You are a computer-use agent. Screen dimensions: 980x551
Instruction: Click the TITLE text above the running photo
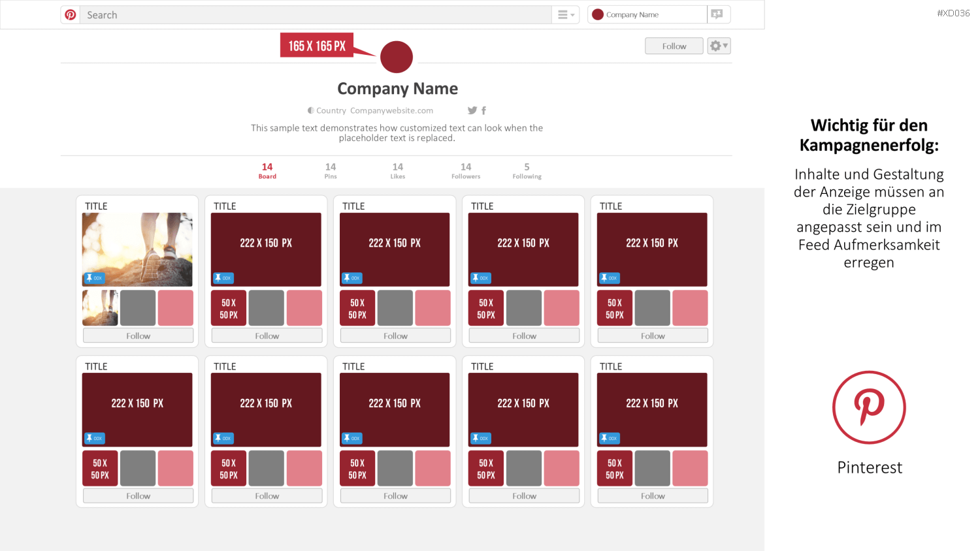point(96,206)
